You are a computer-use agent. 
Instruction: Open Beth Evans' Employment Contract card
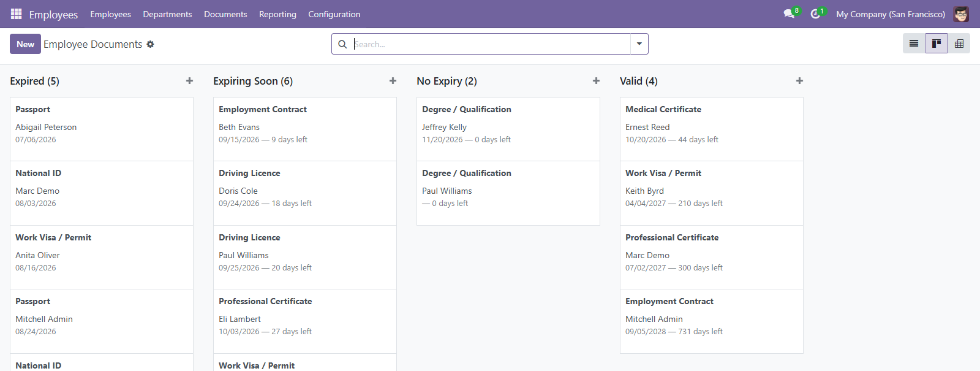pyautogui.click(x=305, y=129)
